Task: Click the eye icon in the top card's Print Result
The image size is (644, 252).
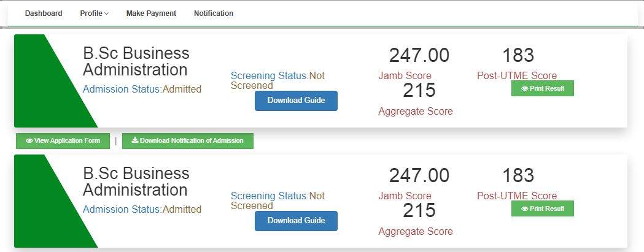Action: pyautogui.click(x=525, y=88)
